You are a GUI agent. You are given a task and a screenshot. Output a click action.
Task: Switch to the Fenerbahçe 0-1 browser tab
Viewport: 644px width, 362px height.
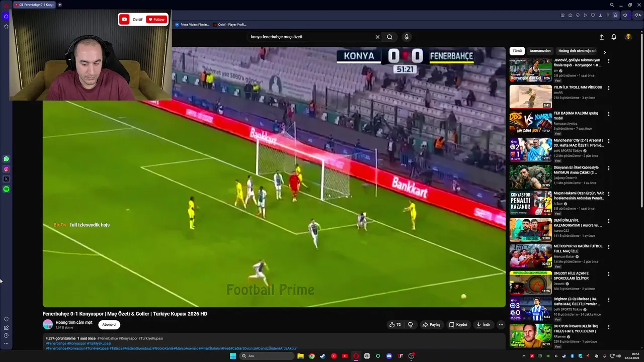pos(34,5)
